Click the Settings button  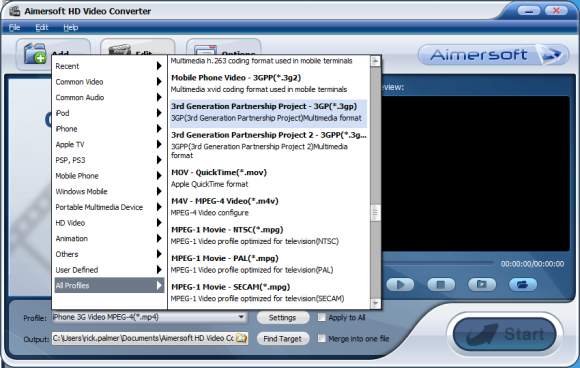[283, 318]
